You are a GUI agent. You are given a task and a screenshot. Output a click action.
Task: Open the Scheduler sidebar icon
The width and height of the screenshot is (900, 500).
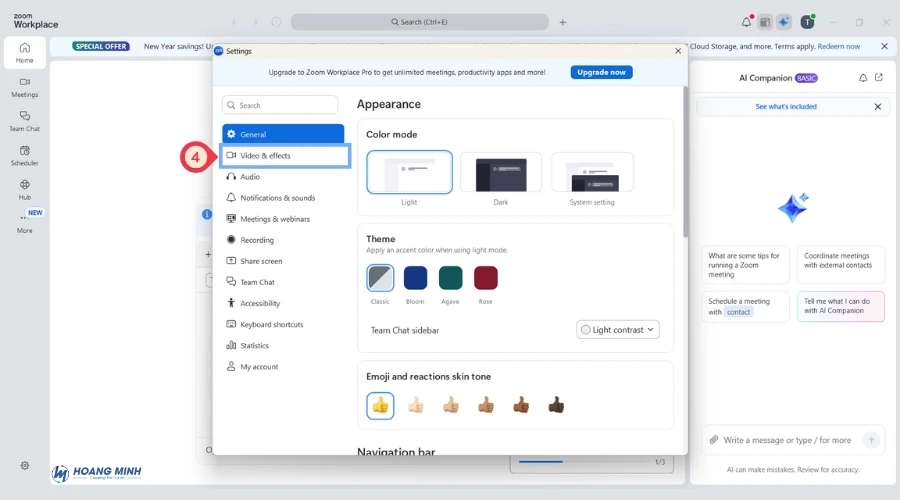pos(24,154)
